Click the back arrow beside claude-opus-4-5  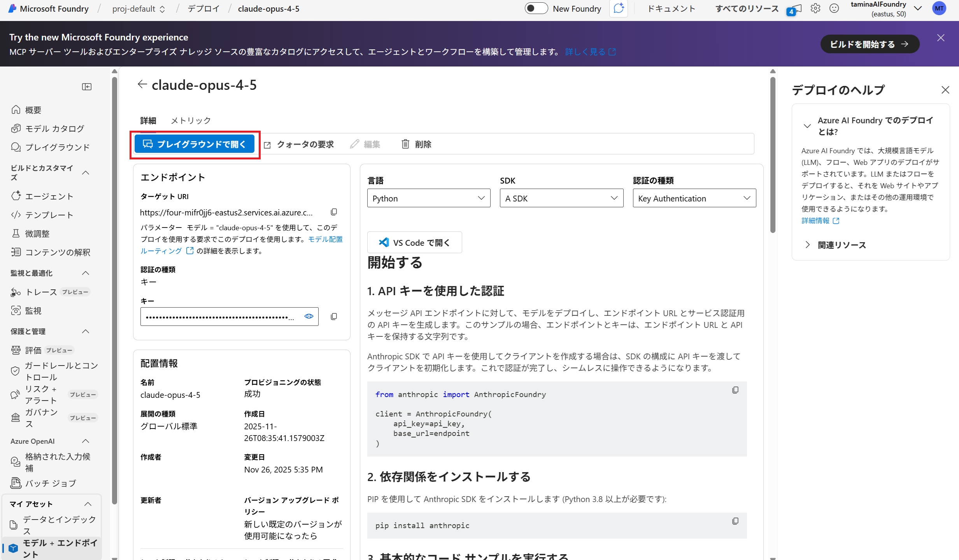[x=142, y=84]
